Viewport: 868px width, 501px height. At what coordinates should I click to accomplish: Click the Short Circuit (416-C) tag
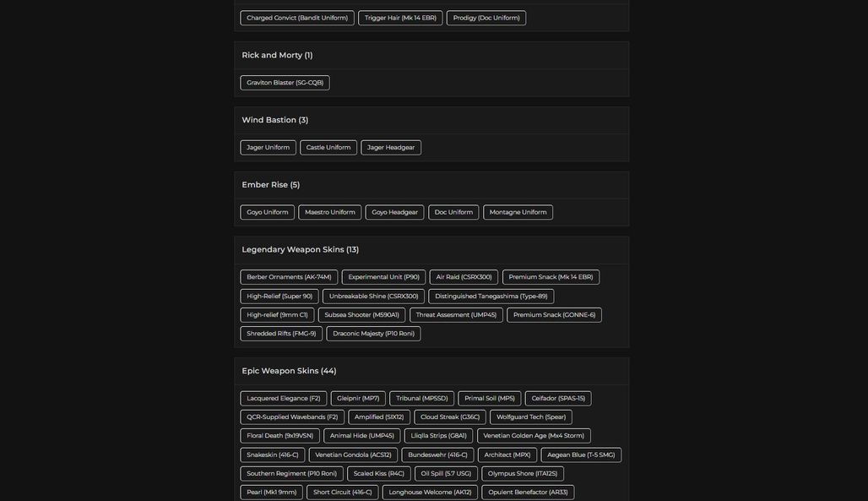click(343, 493)
